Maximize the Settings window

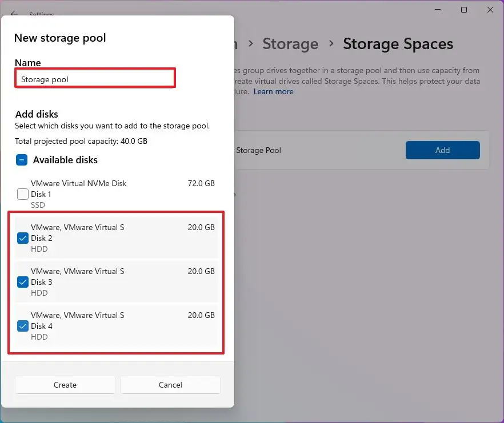pyautogui.click(x=463, y=10)
